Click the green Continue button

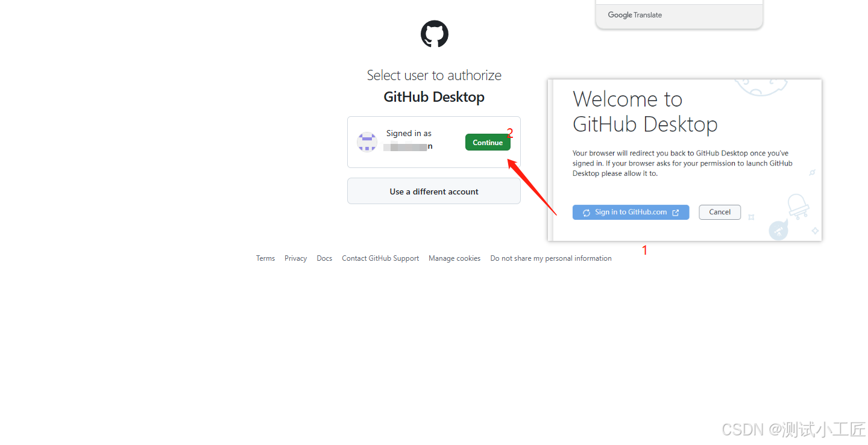tap(488, 143)
